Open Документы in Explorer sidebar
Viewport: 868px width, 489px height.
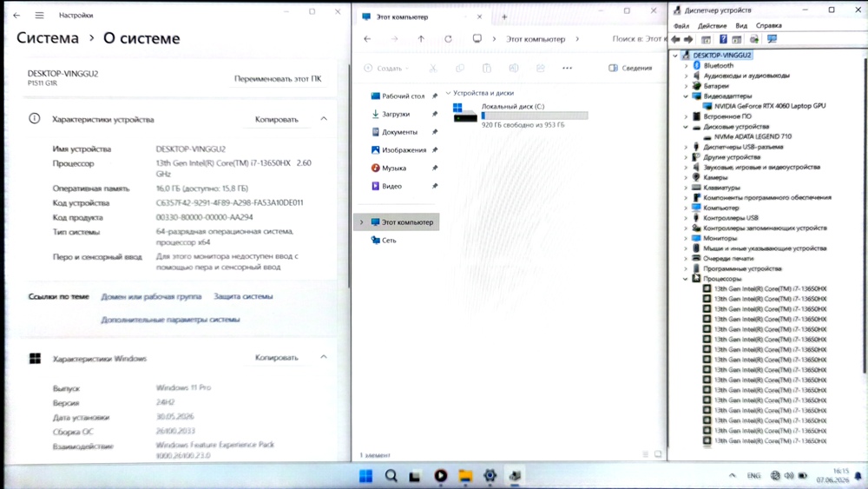coord(399,132)
